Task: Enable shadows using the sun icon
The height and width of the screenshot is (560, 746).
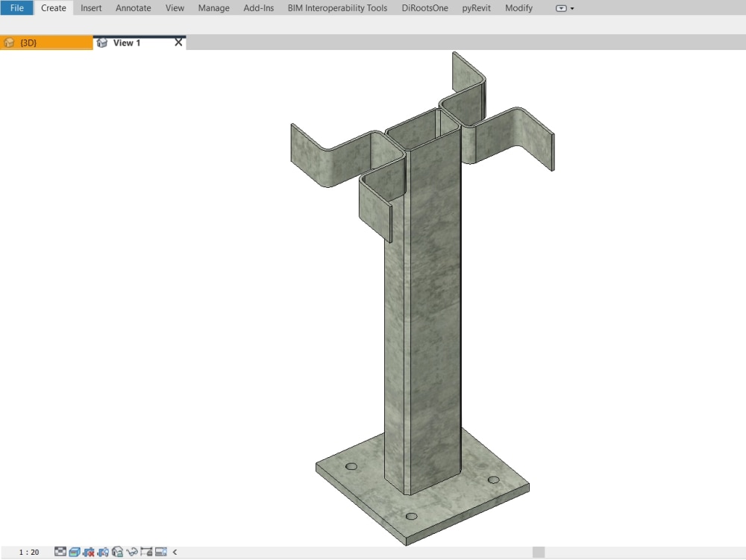Action: click(104, 553)
